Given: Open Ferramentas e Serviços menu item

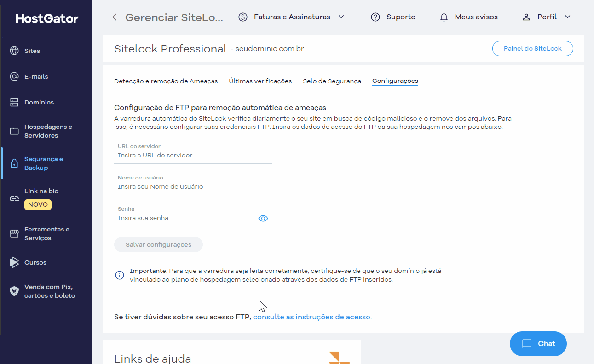Looking at the screenshot, I should [46, 234].
